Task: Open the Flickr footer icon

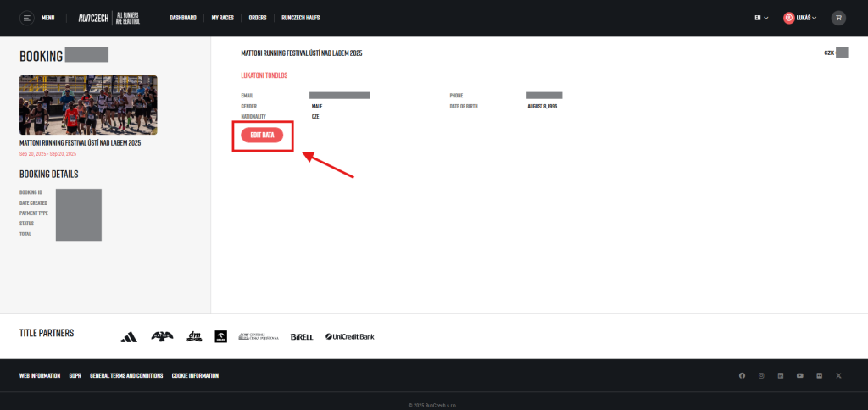Action: click(820, 376)
